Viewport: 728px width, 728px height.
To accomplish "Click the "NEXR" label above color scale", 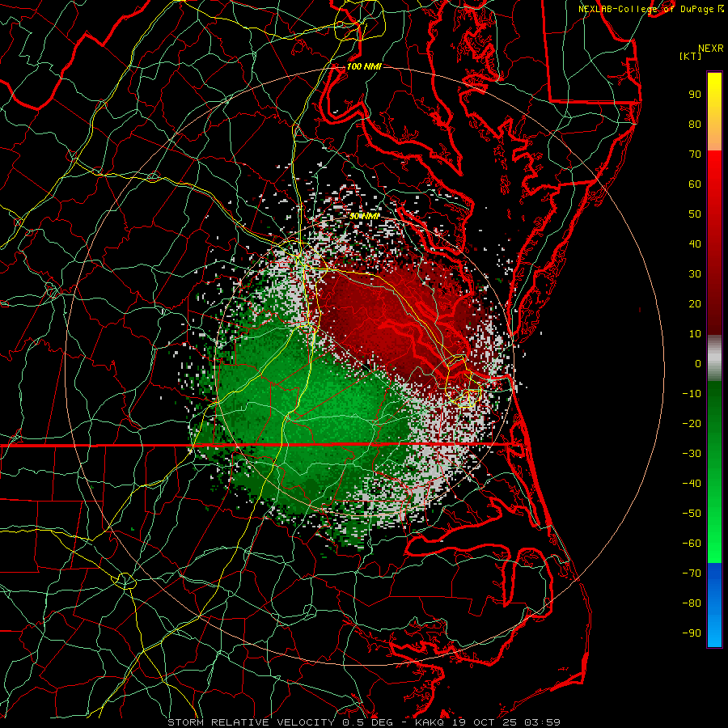I will coord(711,49).
